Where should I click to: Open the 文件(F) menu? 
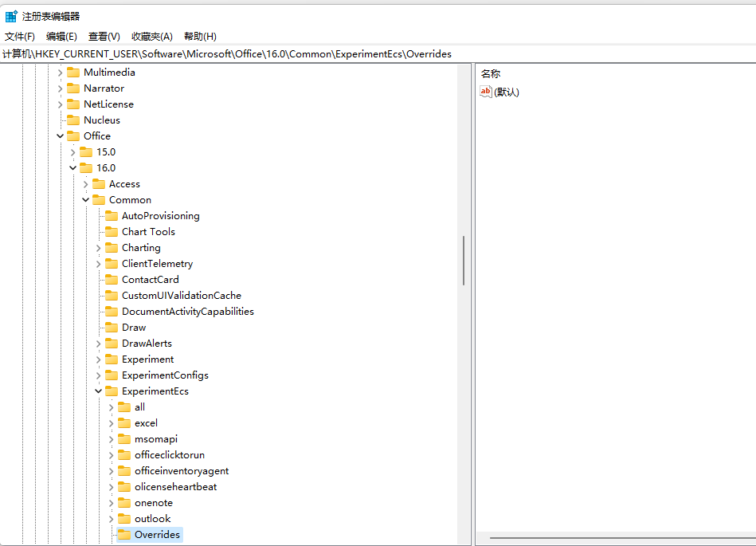[20, 36]
